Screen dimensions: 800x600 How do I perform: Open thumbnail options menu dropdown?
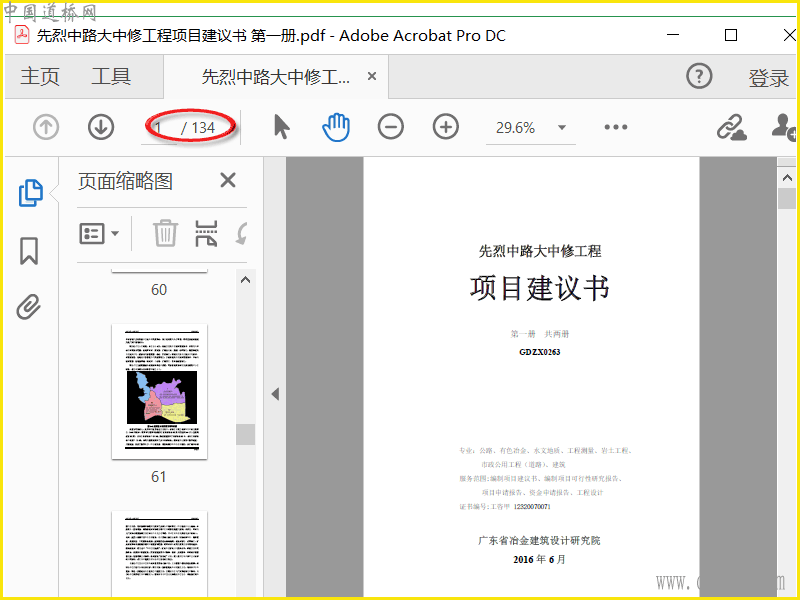99,234
